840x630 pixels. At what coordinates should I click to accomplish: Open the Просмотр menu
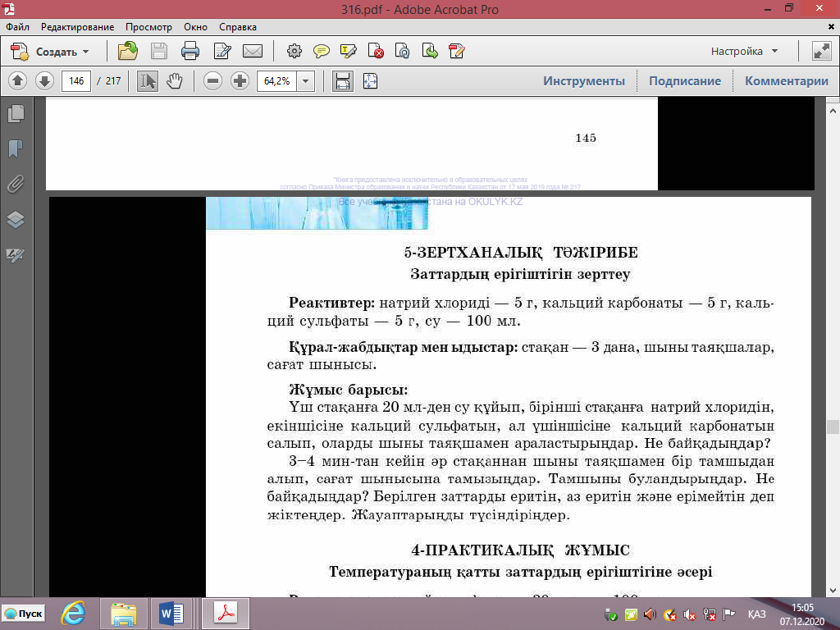[x=149, y=27]
